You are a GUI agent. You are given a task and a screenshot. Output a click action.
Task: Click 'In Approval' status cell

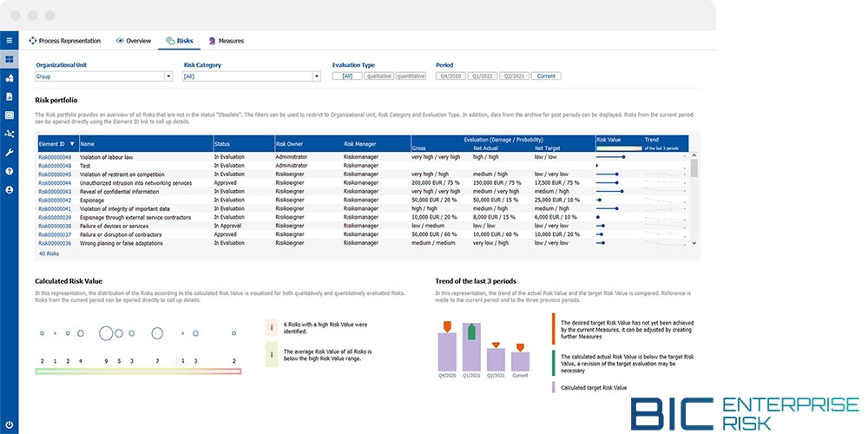pyautogui.click(x=227, y=226)
